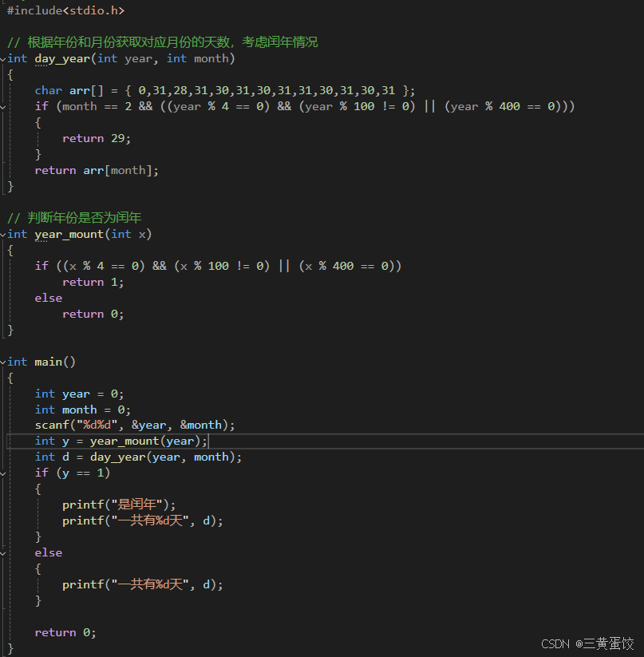Collapse the else block fold chevron in main
644x657 pixels.
tap(3, 553)
